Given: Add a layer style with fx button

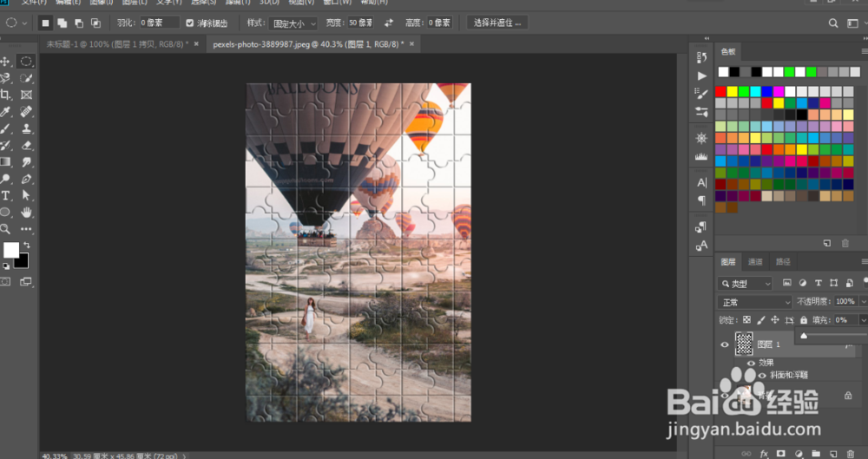Looking at the screenshot, I should coord(765,454).
